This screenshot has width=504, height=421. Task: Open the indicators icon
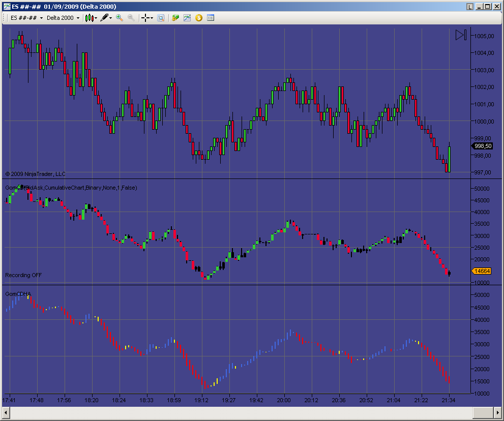pos(187,18)
